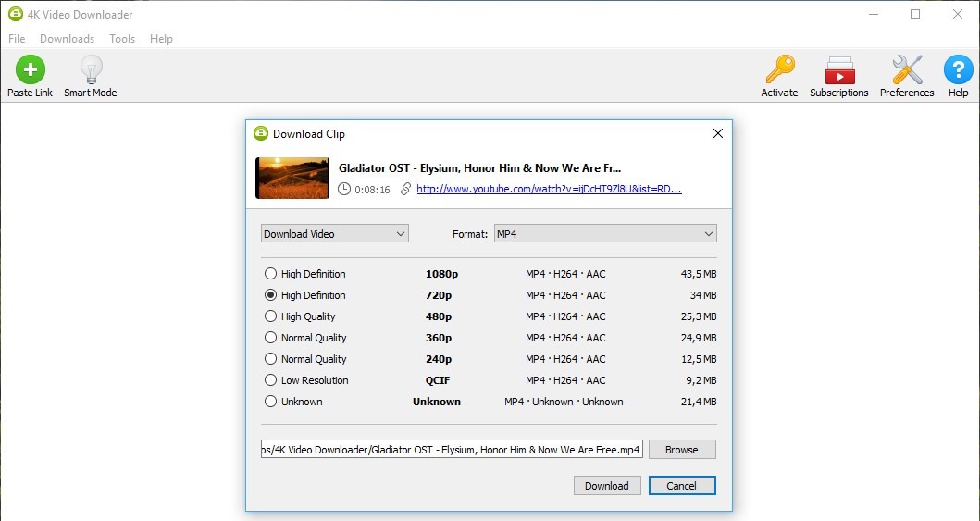Click the blue Help question icon
This screenshot has height=521, width=980.
pyautogui.click(x=958, y=69)
